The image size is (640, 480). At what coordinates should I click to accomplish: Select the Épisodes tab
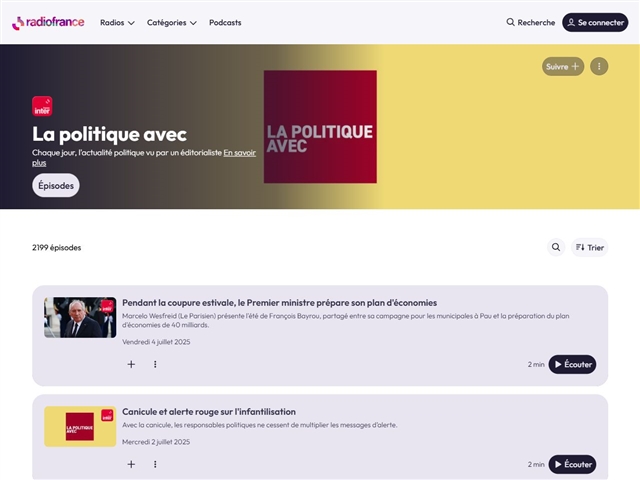56,185
